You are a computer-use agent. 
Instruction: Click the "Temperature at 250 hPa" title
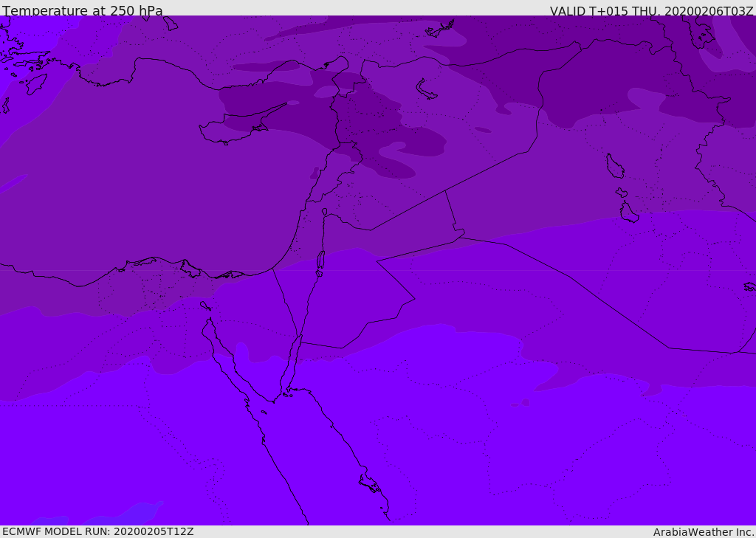click(83, 10)
